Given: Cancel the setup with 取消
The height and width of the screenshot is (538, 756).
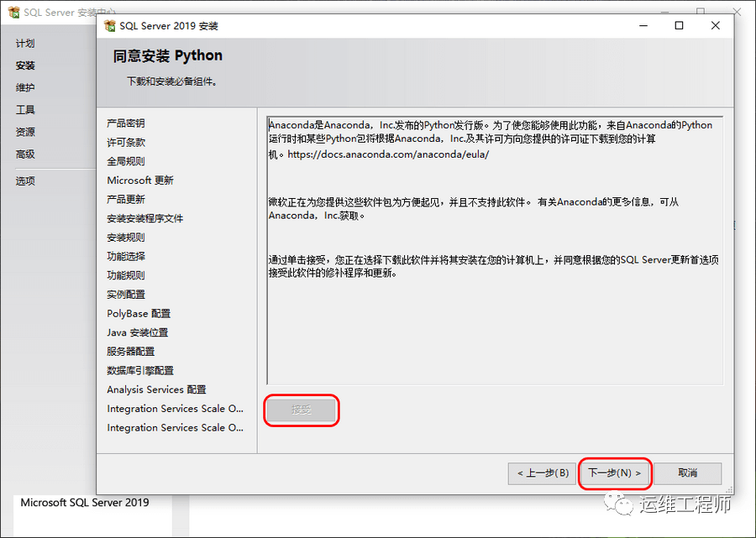Looking at the screenshot, I should click(x=687, y=473).
